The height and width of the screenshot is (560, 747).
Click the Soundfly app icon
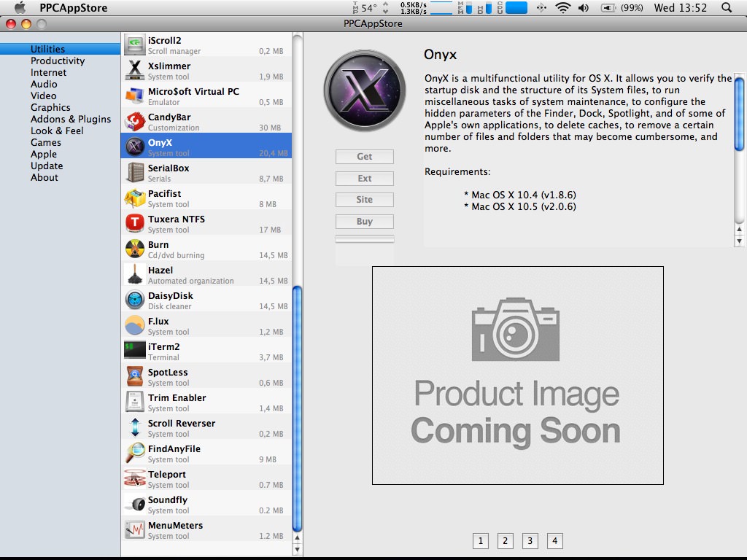[x=135, y=505]
